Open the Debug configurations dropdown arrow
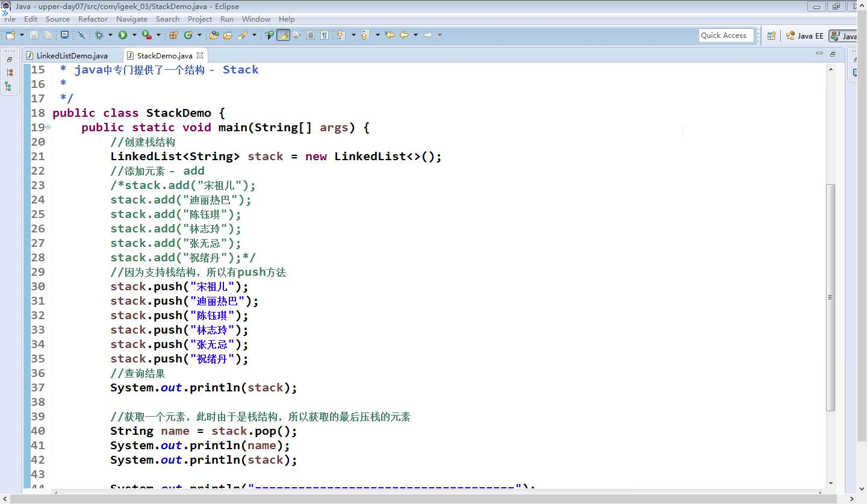The image size is (867, 504). point(110,35)
